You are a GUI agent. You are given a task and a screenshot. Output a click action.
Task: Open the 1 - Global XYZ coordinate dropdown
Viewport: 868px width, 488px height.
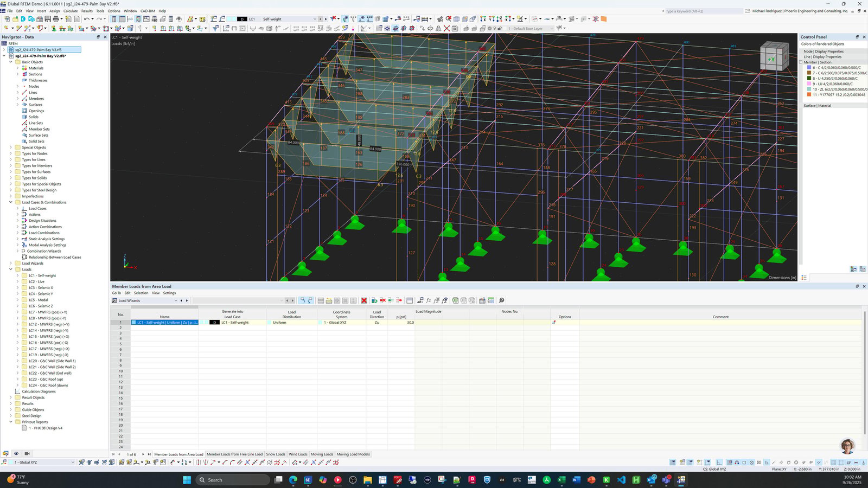click(73, 463)
